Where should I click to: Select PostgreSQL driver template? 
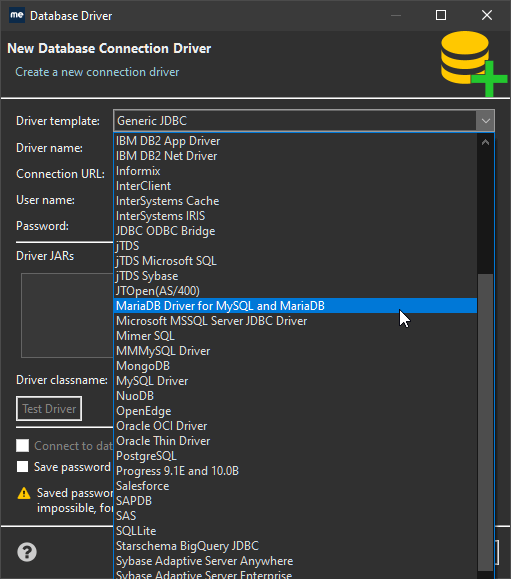click(295, 456)
